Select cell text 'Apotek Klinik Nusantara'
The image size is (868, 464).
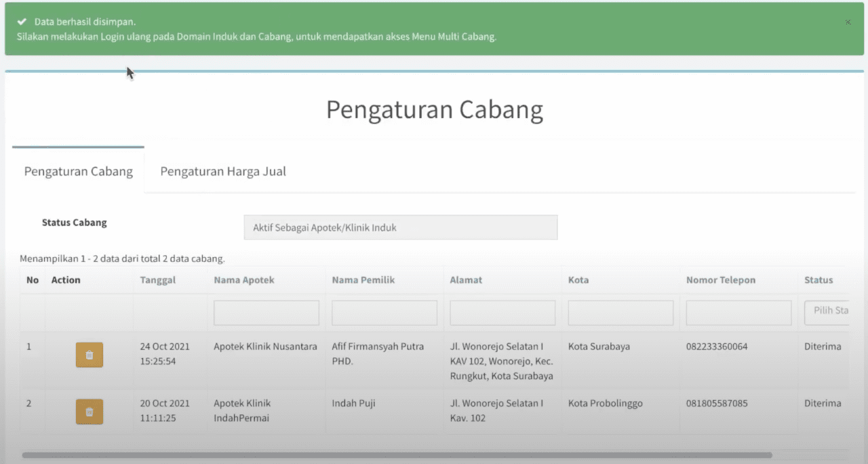point(266,347)
